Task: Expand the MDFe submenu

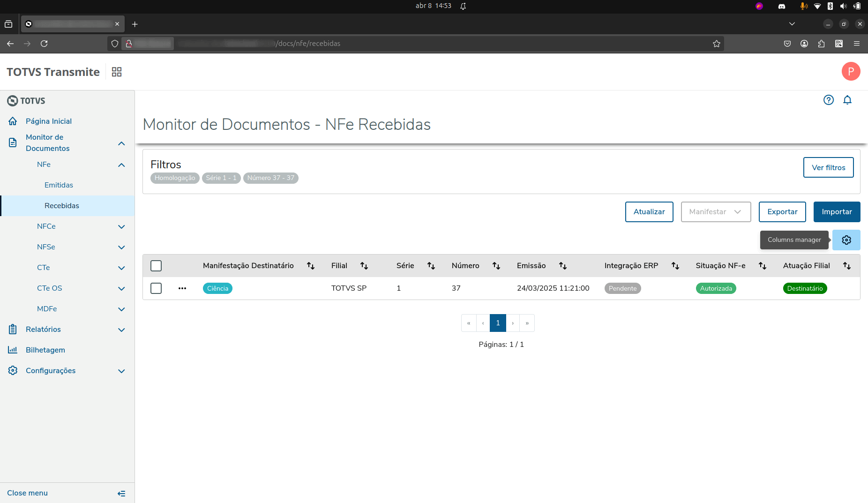Action: (x=121, y=309)
